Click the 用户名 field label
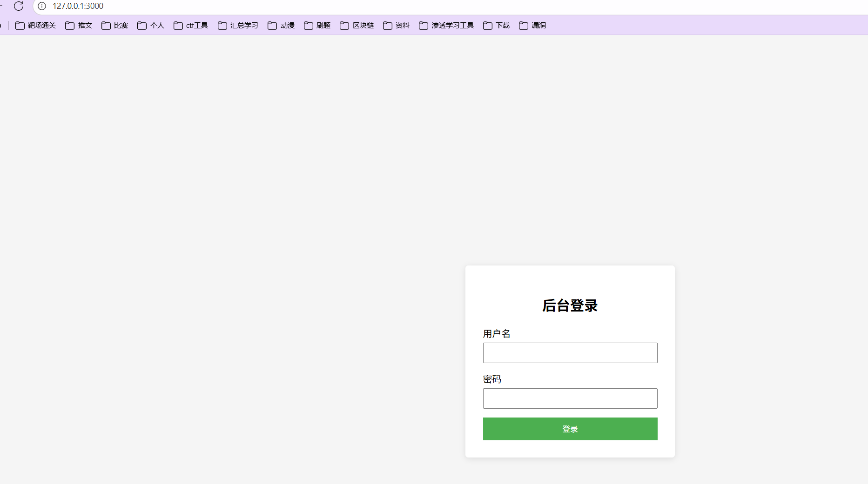The height and width of the screenshot is (484, 868). 497,334
